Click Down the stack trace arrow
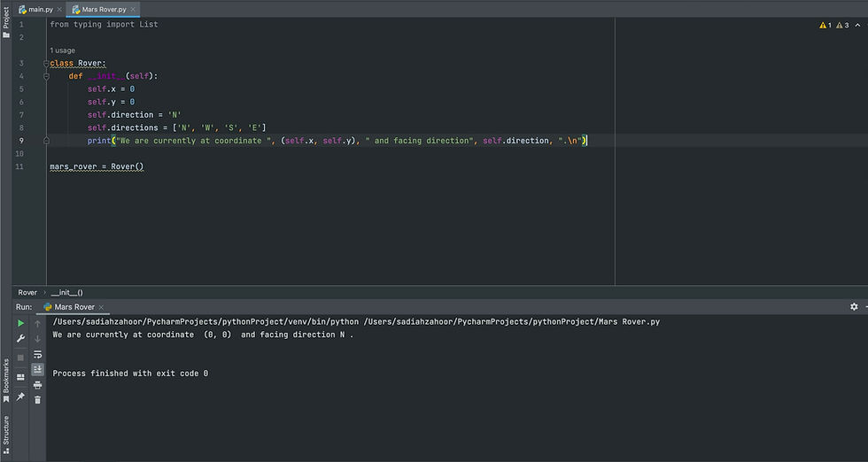The image size is (868, 462). 37,339
